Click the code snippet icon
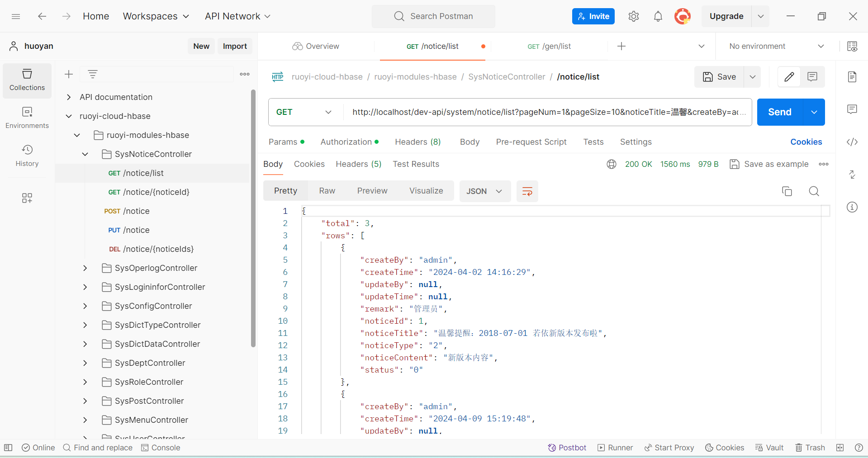Image resolution: width=868 pixels, height=458 pixels. coord(852,142)
